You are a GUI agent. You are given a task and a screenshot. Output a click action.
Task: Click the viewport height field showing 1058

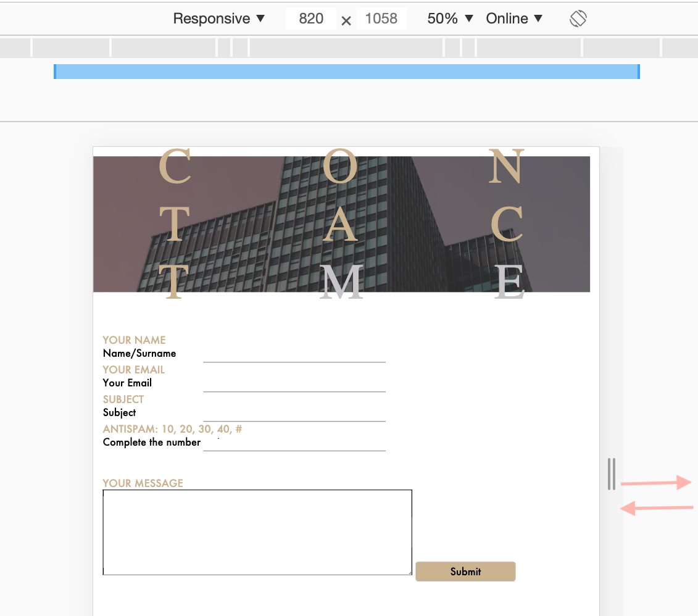tap(381, 19)
